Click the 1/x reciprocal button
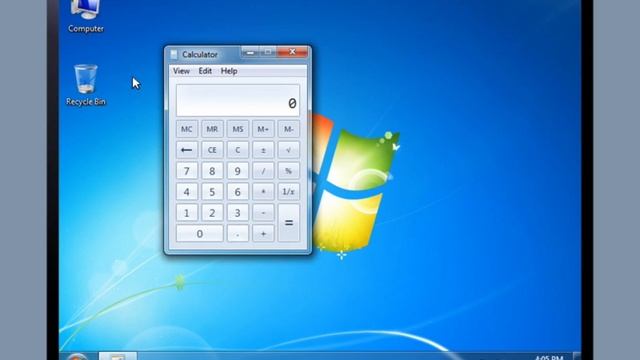The image size is (640, 360). coord(289,192)
